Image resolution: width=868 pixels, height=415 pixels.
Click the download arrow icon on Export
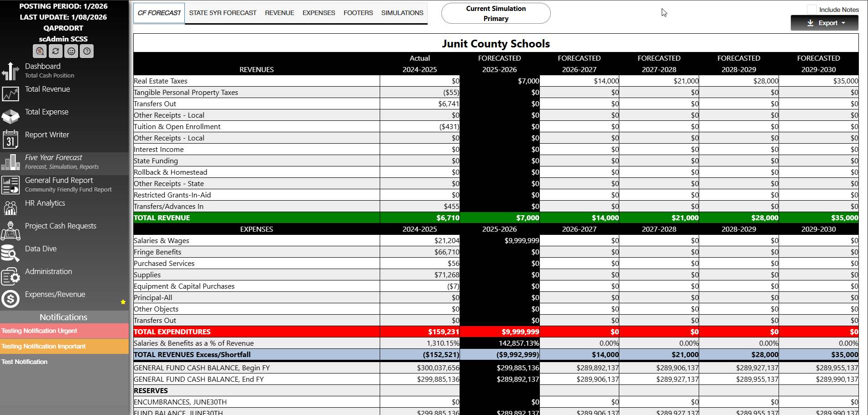810,23
